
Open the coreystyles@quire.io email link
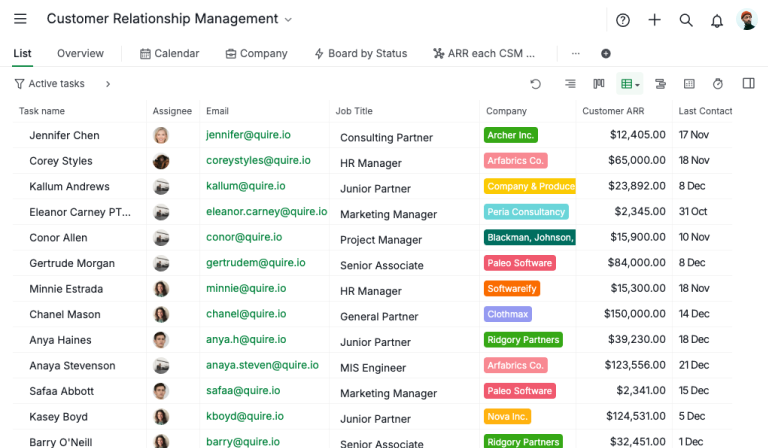point(258,160)
